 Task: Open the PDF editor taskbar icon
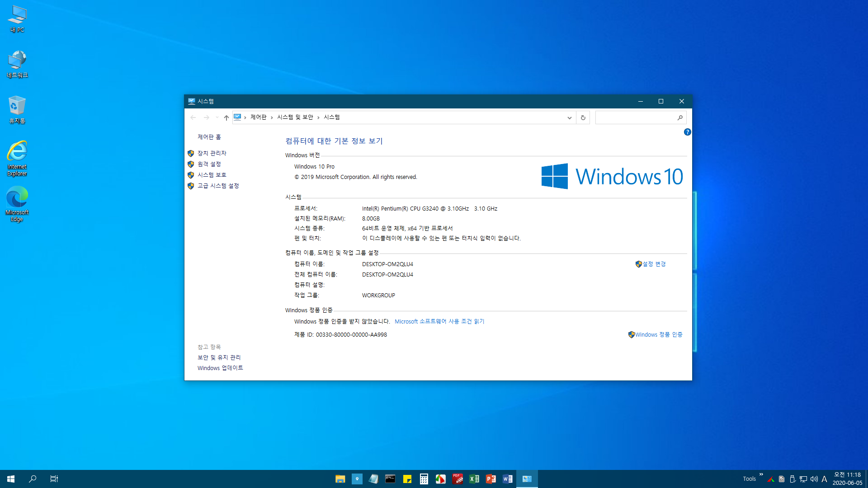[458, 479]
